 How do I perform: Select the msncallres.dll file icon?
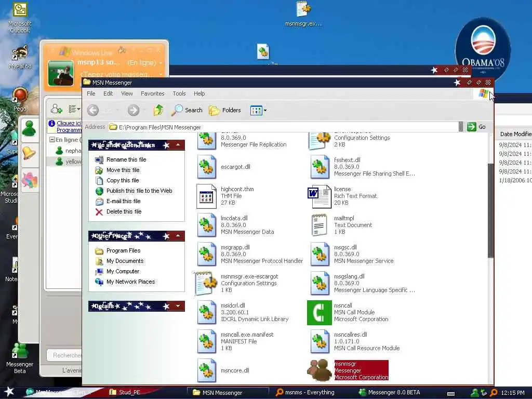(320, 341)
